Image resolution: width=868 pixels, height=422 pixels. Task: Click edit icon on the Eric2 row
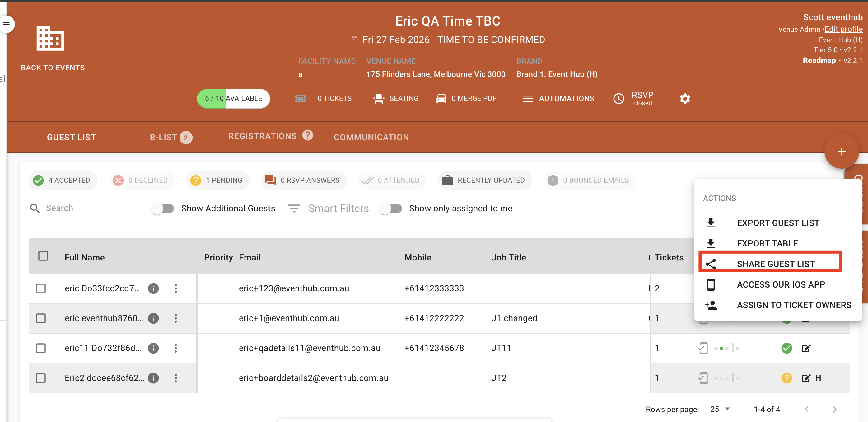(x=806, y=378)
